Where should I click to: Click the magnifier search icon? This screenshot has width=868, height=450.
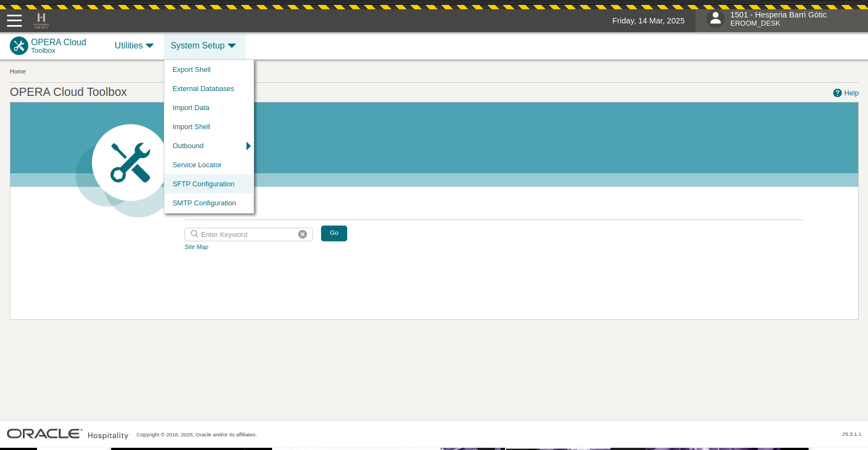pyautogui.click(x=194, y=234)
